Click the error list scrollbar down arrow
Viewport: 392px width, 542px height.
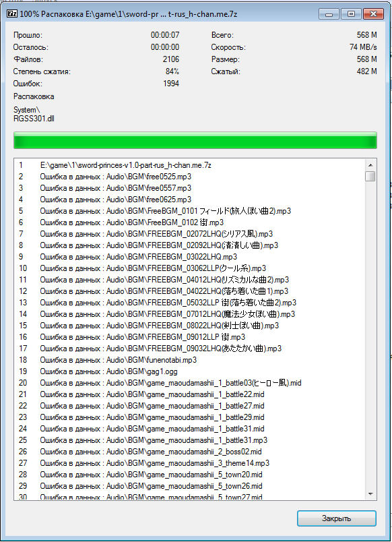(370, 494)
